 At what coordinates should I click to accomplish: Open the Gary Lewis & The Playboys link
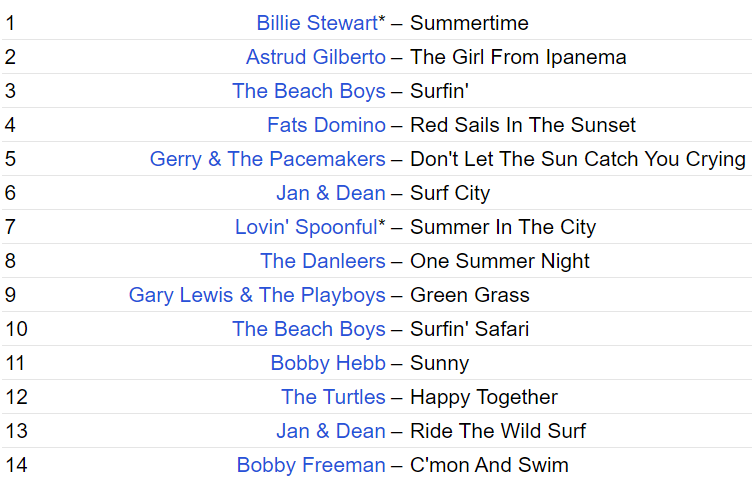(257, 295)
